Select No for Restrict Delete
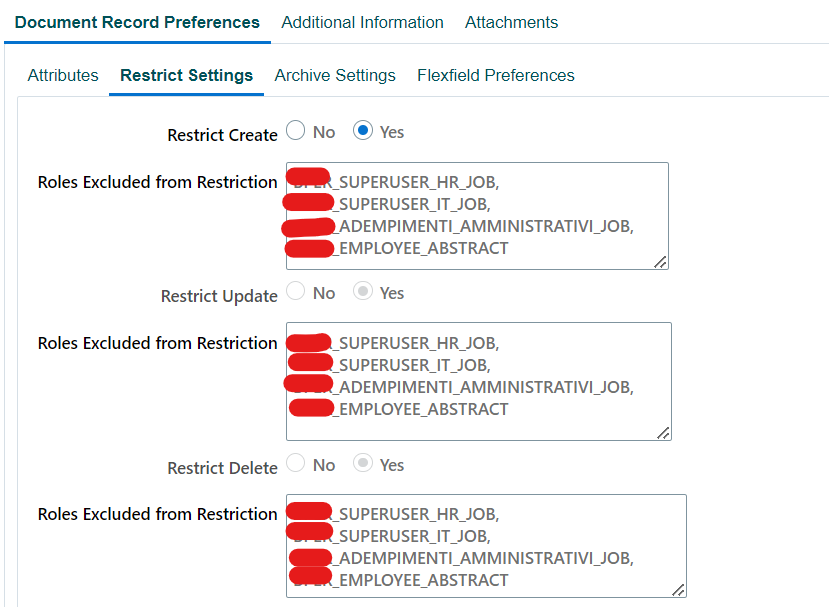Viewport: 829px width, 607px height. coord(295,463)
